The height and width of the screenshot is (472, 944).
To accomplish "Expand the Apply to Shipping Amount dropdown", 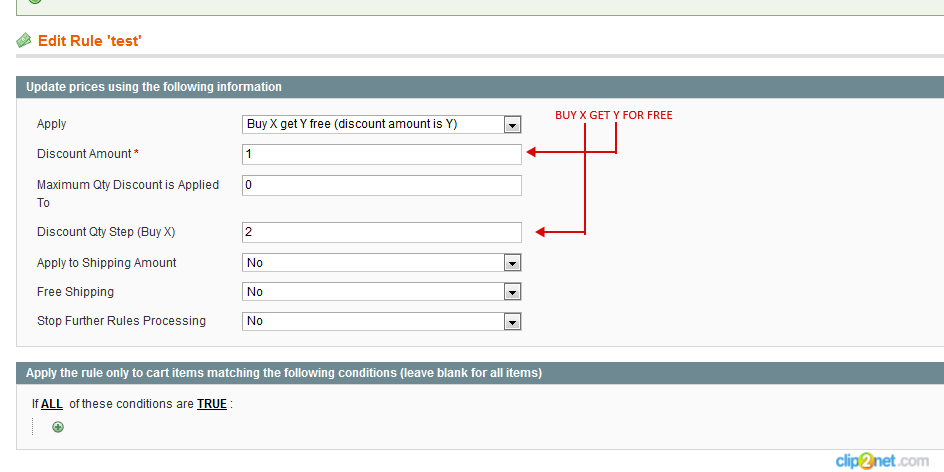I will coord(382,262).
